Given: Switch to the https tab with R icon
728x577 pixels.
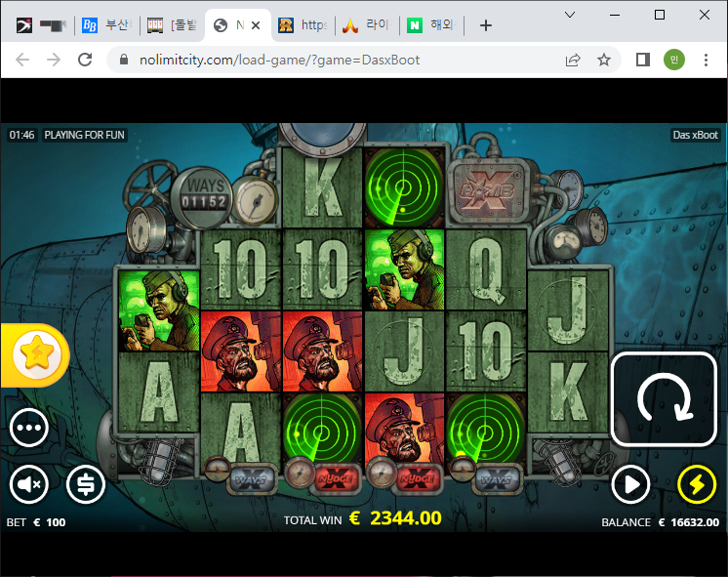Looking at the screenshot, I should click(x=303, y=25).
